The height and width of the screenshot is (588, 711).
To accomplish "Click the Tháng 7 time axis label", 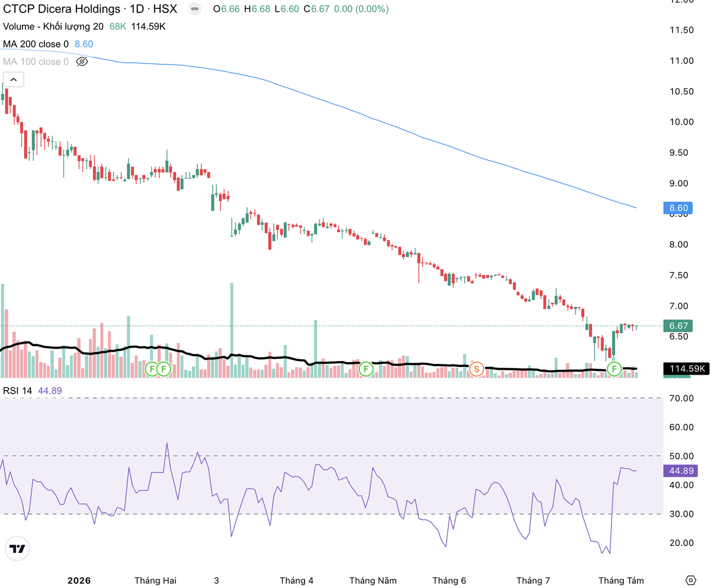I will click(533, 580).
